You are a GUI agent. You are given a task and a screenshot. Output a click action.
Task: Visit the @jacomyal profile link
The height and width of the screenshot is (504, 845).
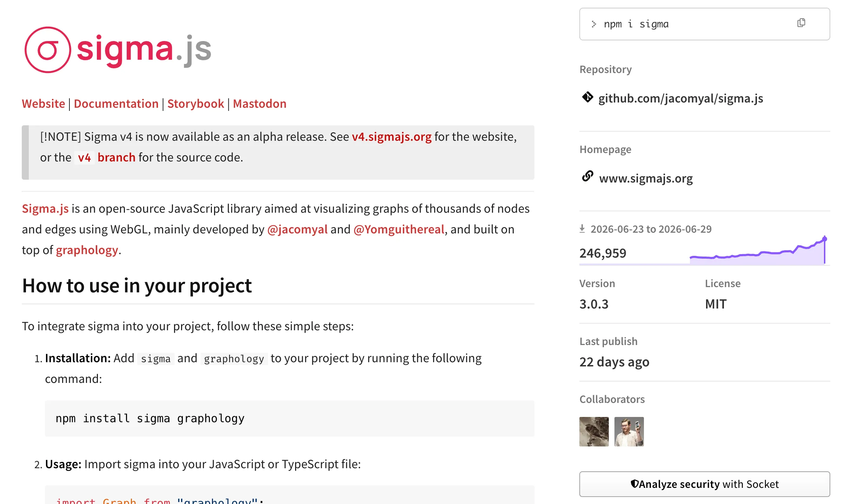point(297,230)
